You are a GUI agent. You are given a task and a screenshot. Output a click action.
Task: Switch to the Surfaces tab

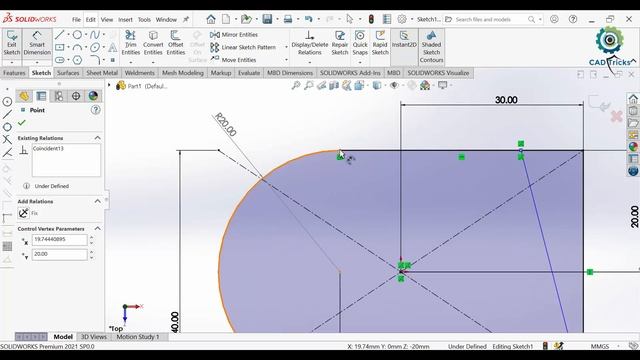[x=68, y=73]
